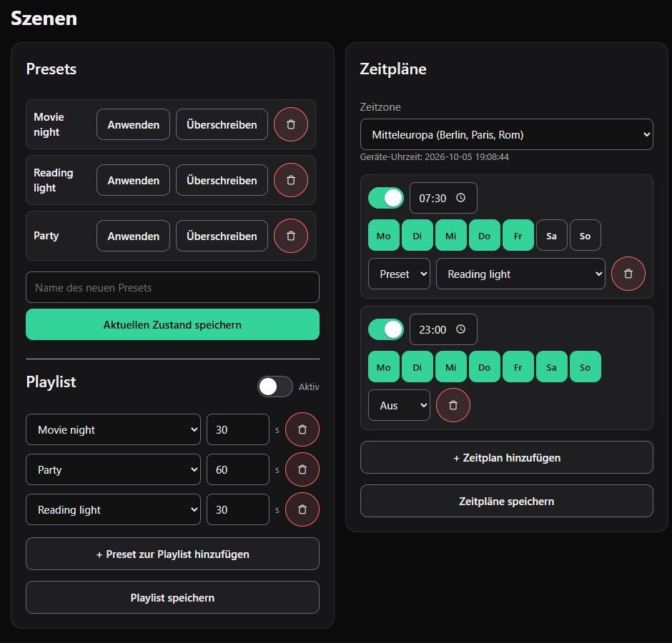
Task: Overwrite the Movie night preset
Action: (x=222, y=124)
